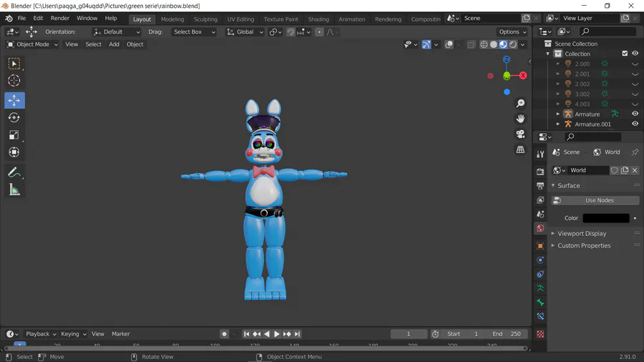Open the Render menu

pyautogui.click(x=60, y=18)
